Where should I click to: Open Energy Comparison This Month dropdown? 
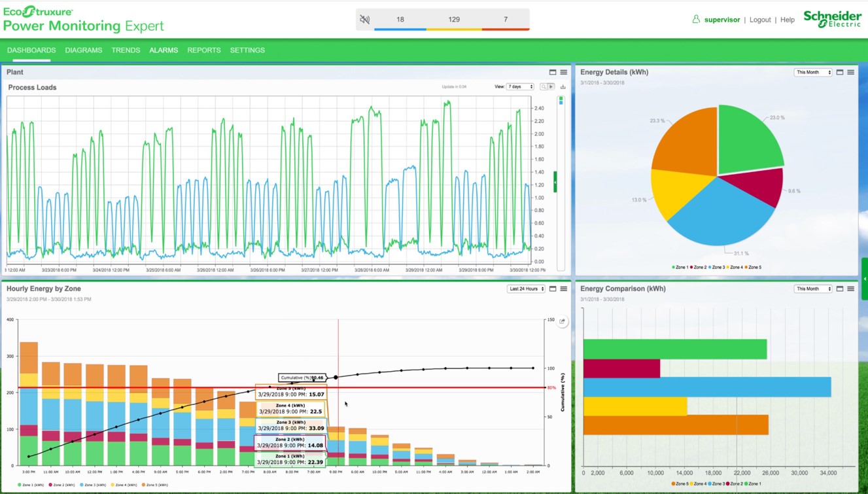[x=813, y=289]
